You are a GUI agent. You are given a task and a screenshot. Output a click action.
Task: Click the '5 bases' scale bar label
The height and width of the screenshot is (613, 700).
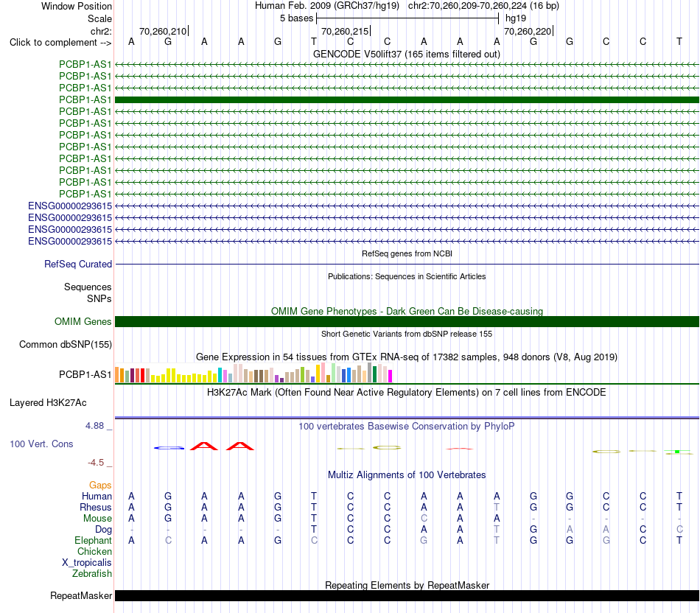tap(296, 18)
